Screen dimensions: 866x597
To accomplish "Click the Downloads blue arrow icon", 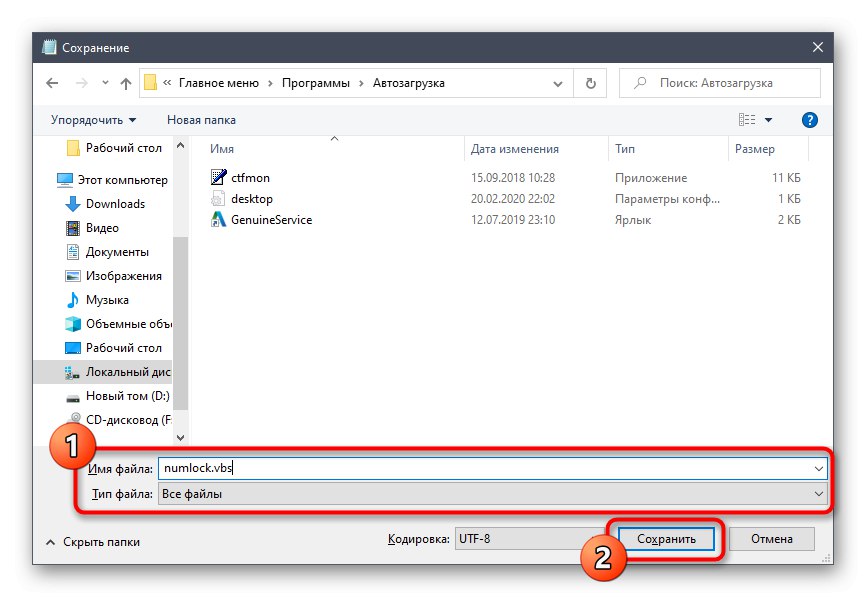I will click(x=72, y=204).
